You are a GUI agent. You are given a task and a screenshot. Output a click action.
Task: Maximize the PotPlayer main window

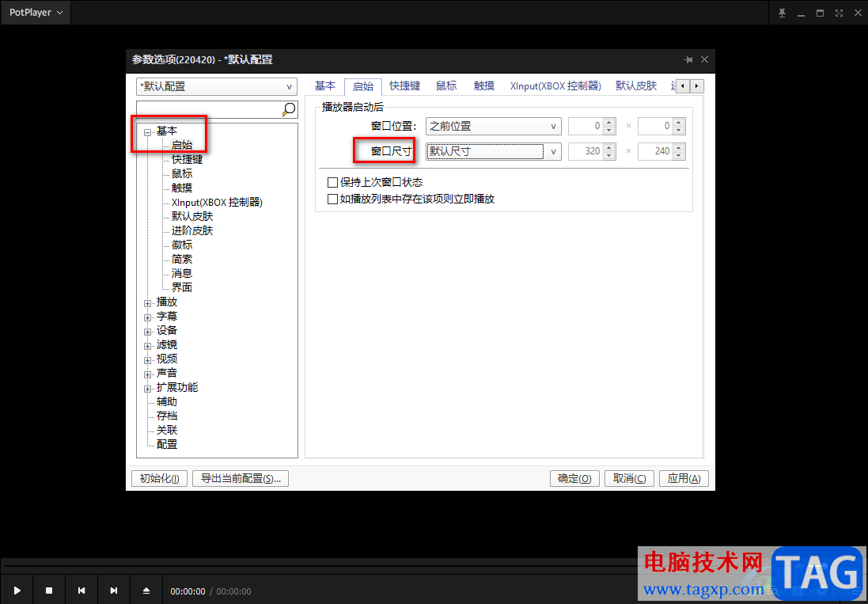pyautogui.click(x=820, y=13)
